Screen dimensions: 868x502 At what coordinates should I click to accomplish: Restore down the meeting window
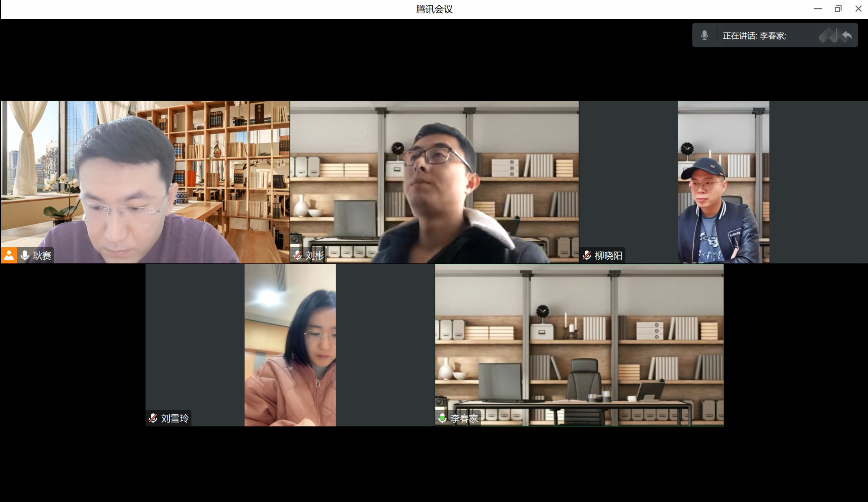pos(838,9)
